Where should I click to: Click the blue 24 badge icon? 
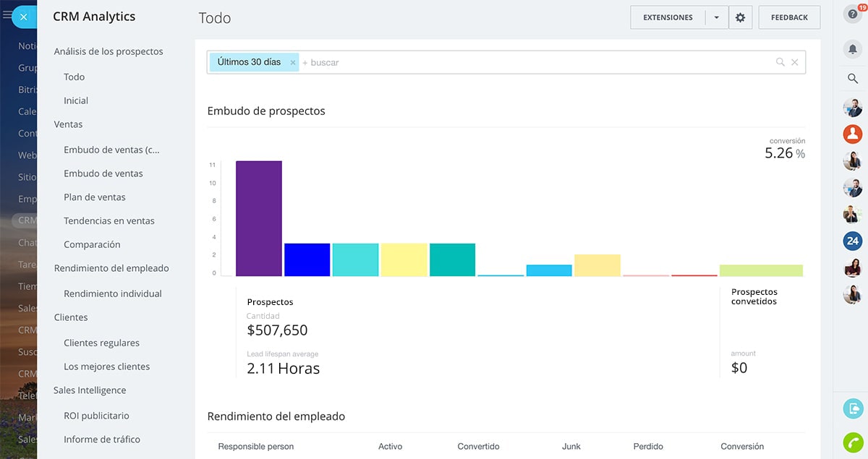(x=853, y=241)
